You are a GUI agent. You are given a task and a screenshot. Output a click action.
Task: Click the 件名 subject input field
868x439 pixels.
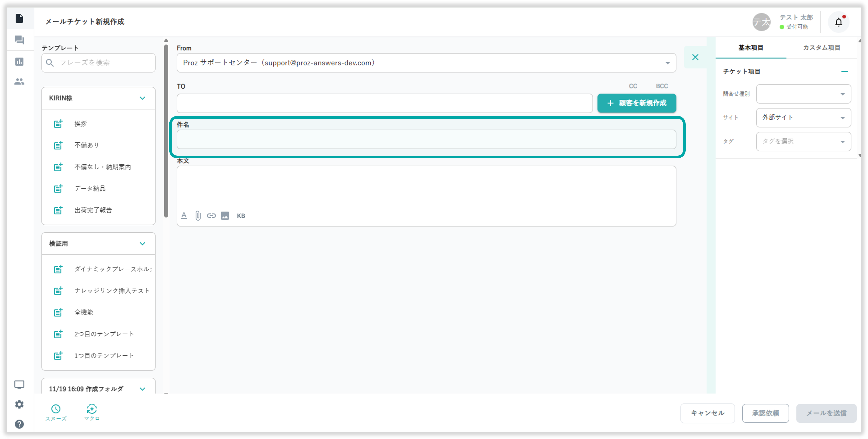click(426, 139)
